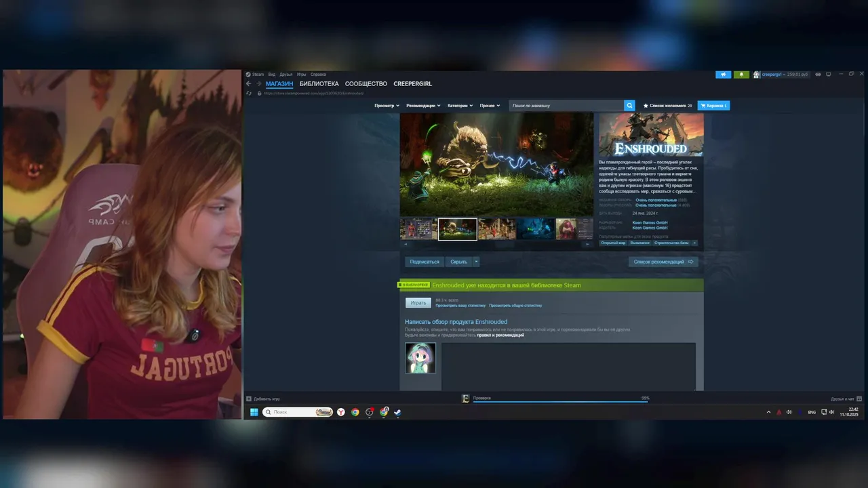The image size is (868, 488).
Task: Switch to the МАГАЗИН tab
Action: (279, 84)
